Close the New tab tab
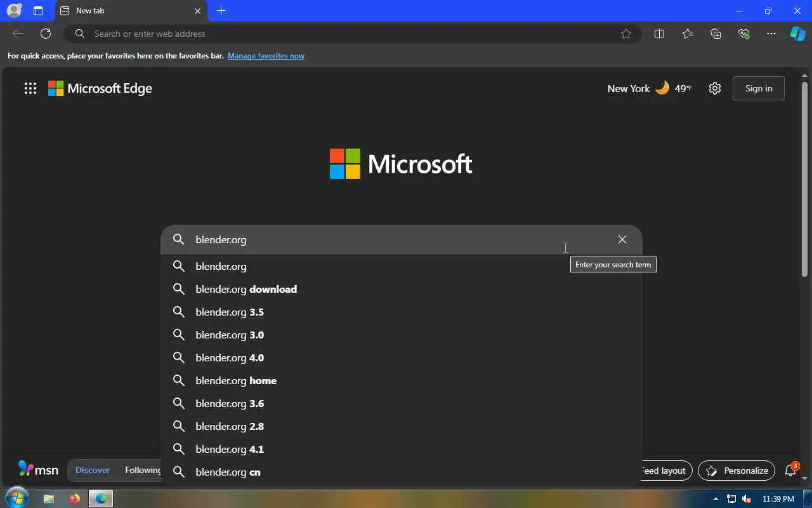Screen dimensions: 812x508 197,11
